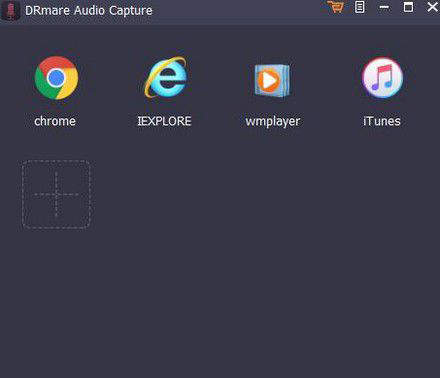Screen dimensions: 440x378
Task: Open the IEXPLORE Internet Explorer icon
Action: pos(165,77)
